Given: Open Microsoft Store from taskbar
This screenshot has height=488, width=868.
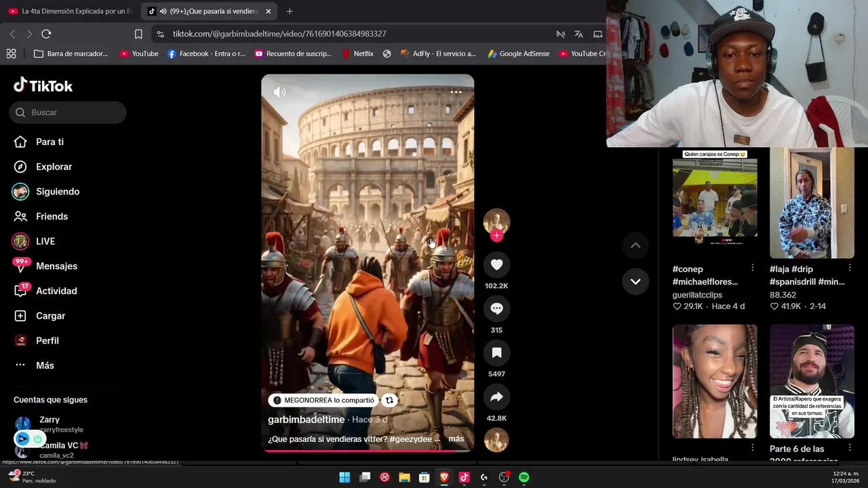Looking at the screenshot, I should coord(425,477).
